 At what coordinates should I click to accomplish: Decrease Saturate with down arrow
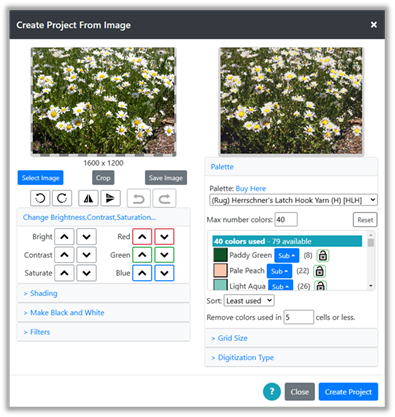[x=87, y=273]
